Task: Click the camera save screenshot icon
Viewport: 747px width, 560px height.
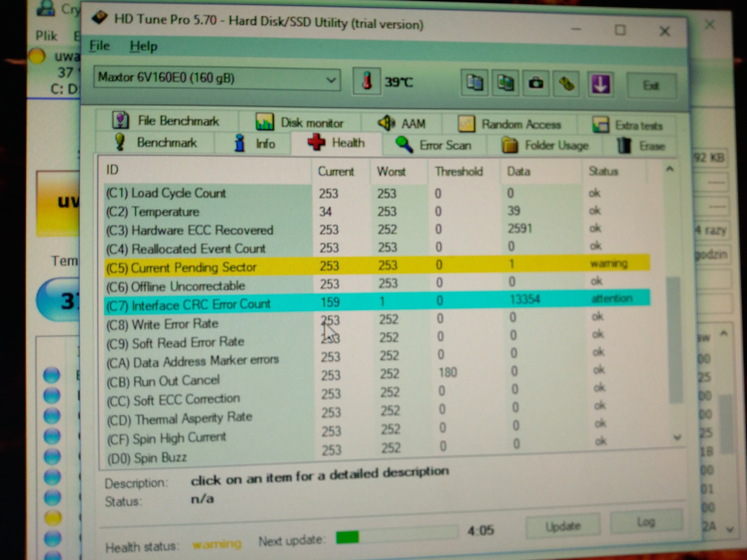Action: pos(536,83)
